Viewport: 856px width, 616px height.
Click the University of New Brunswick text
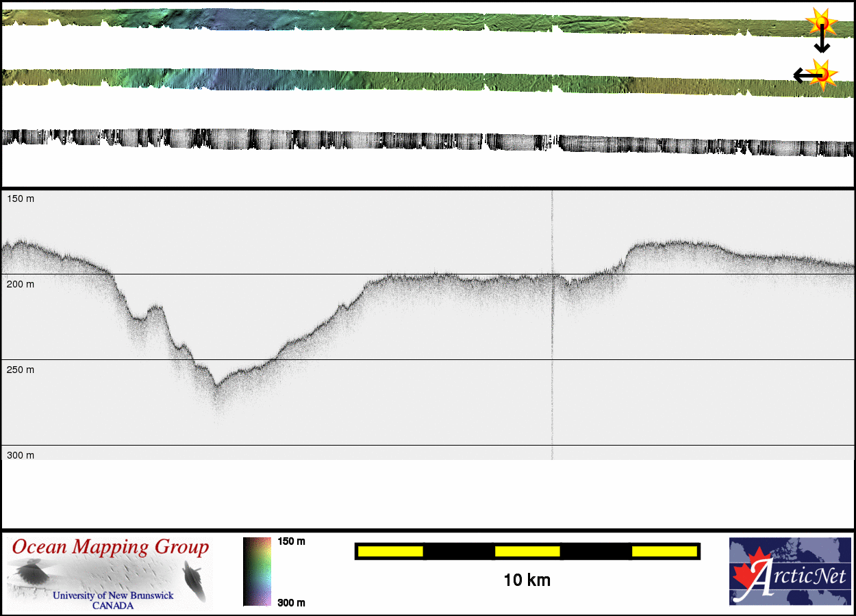coord(113,595)
